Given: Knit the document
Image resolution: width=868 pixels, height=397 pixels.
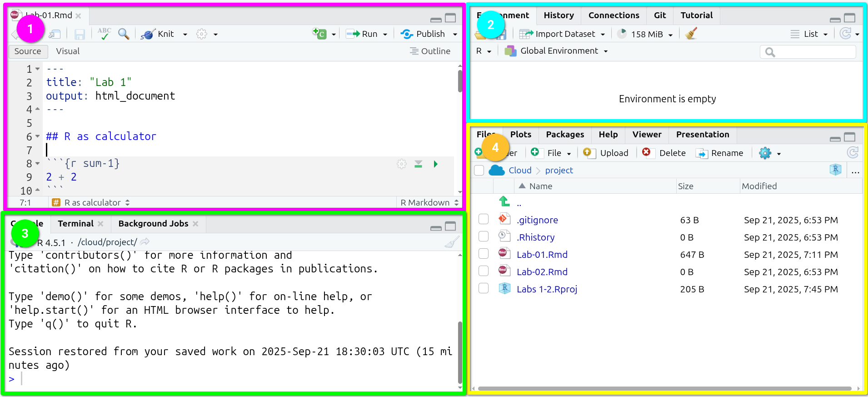Looking at the screenshot, I should tap(159, 34).
